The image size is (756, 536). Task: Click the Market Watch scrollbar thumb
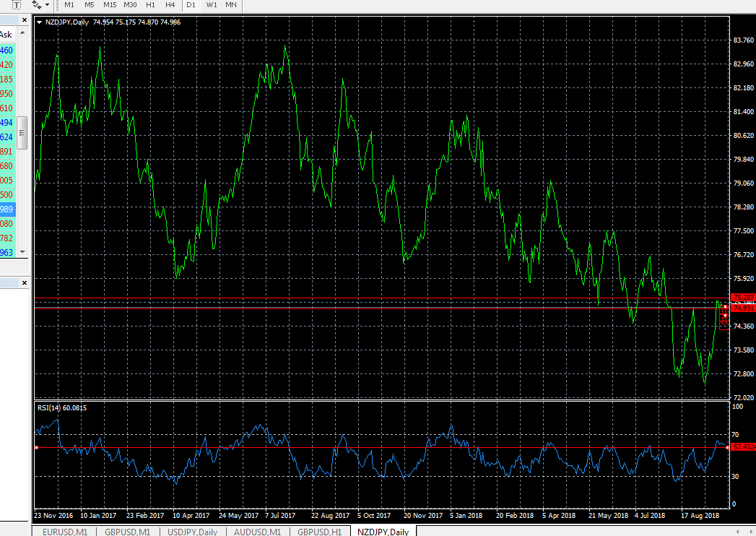coord(22,133)
